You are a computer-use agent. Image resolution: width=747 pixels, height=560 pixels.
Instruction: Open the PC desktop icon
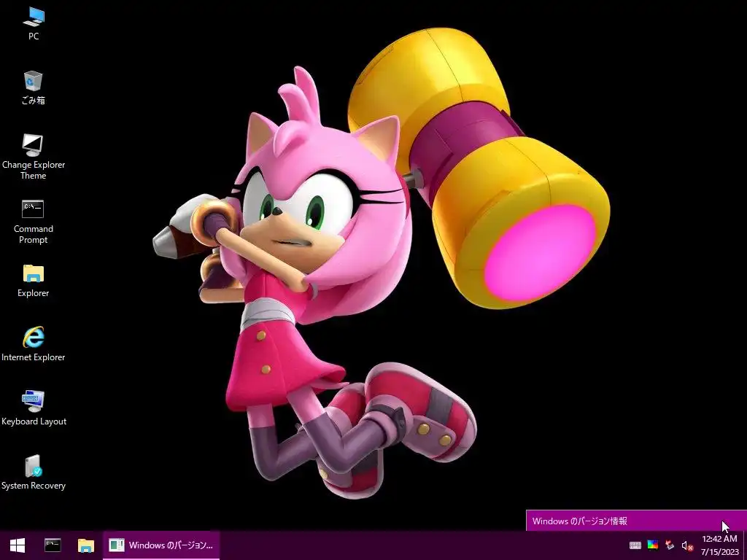point(34,23)
